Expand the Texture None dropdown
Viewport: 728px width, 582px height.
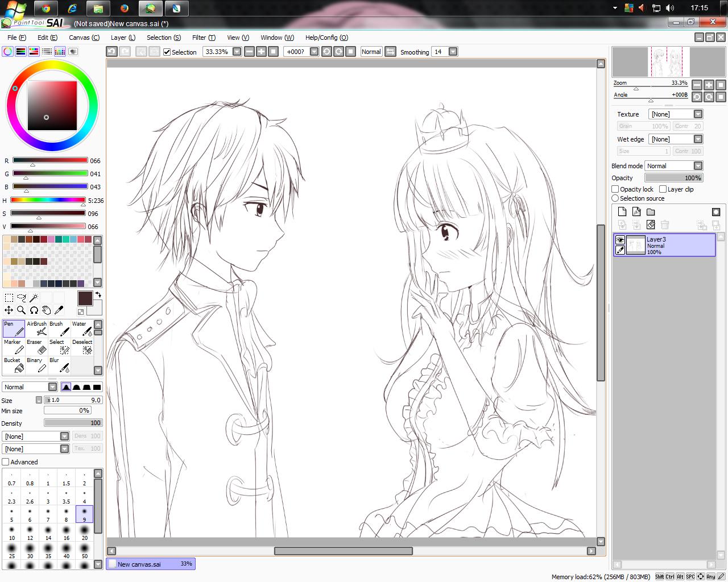coord(676,114)
